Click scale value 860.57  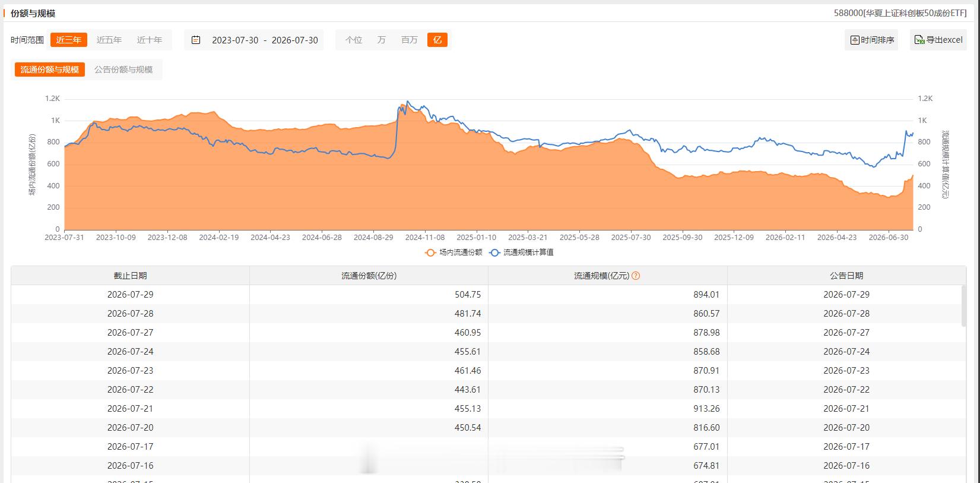[x=706, y=314]
